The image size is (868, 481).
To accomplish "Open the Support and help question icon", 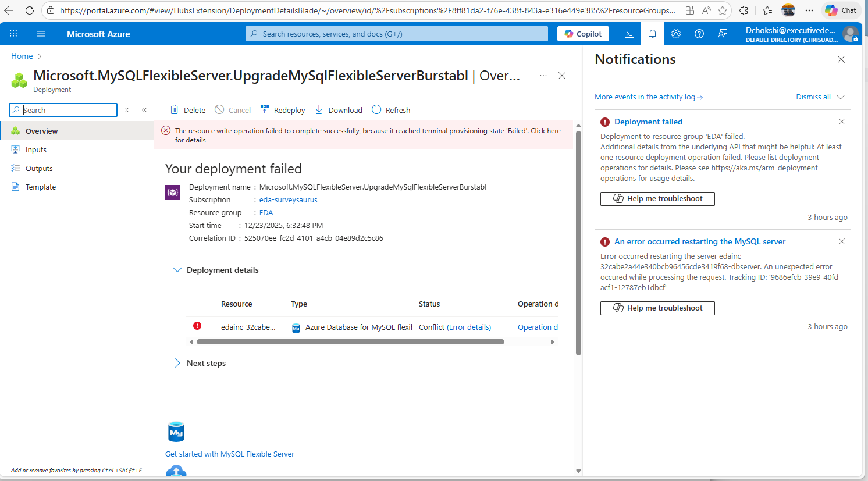I will 699,34.
